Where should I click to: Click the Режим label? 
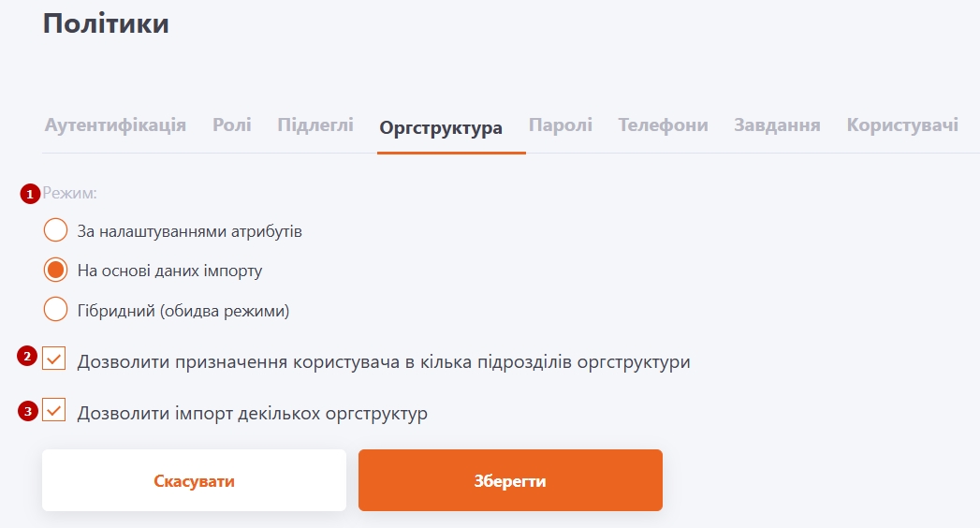pos(71,194)
